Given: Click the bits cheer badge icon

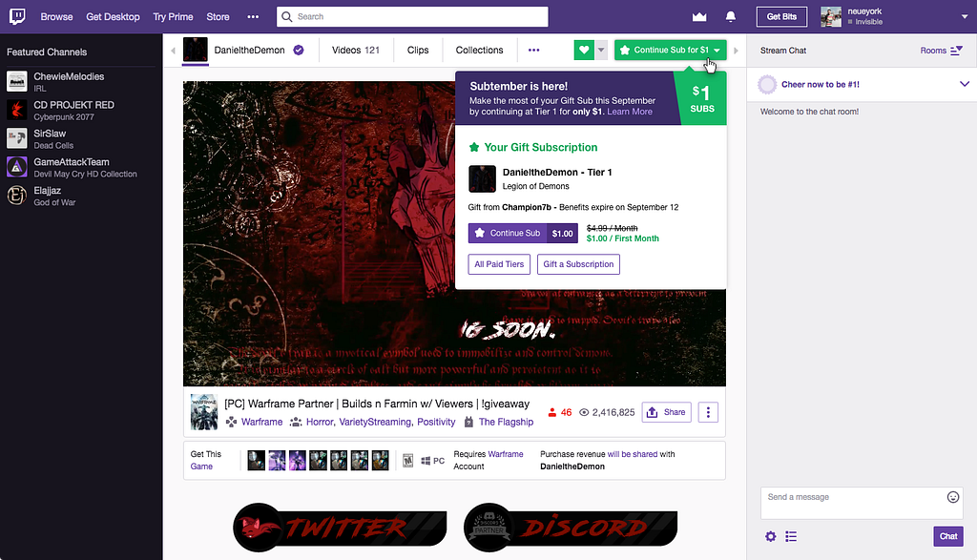Looking at the screenshot, I should point(767,84).
